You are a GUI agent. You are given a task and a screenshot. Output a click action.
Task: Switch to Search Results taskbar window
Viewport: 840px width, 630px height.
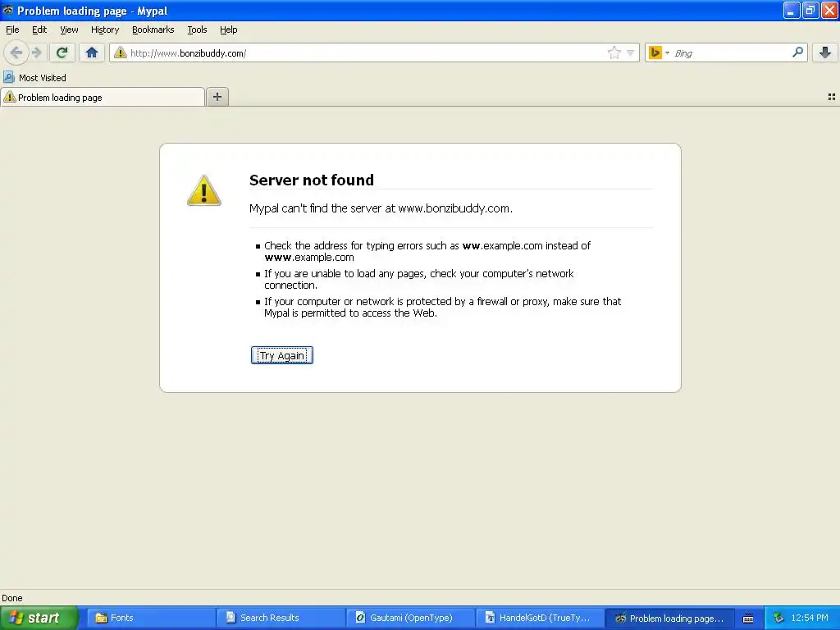pyautogui.click(x=281, y=618)
